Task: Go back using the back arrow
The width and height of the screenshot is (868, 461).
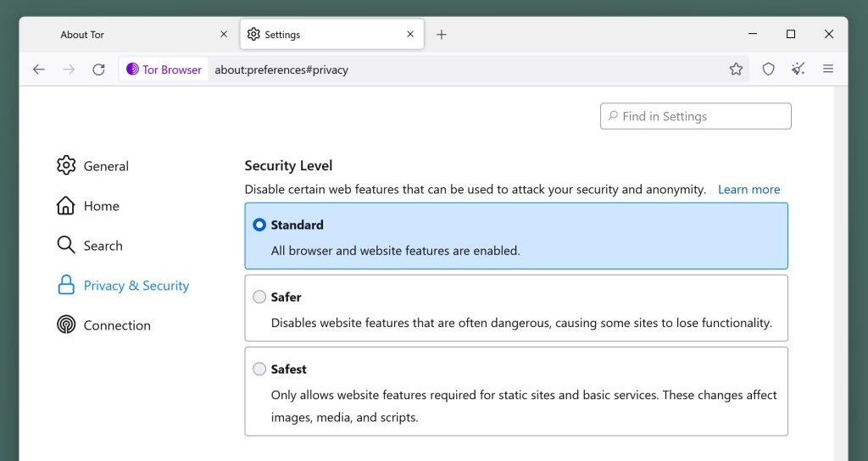Action: [x=39, y=69]
